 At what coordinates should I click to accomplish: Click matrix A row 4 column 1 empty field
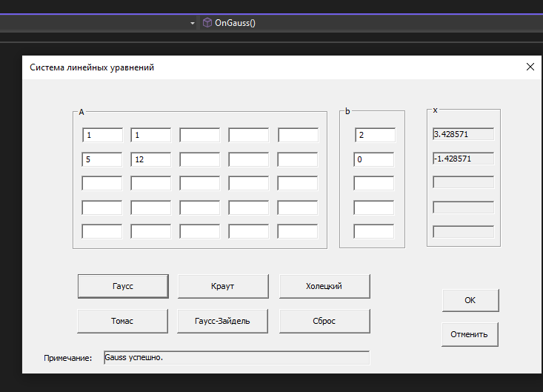pos(101,207)
